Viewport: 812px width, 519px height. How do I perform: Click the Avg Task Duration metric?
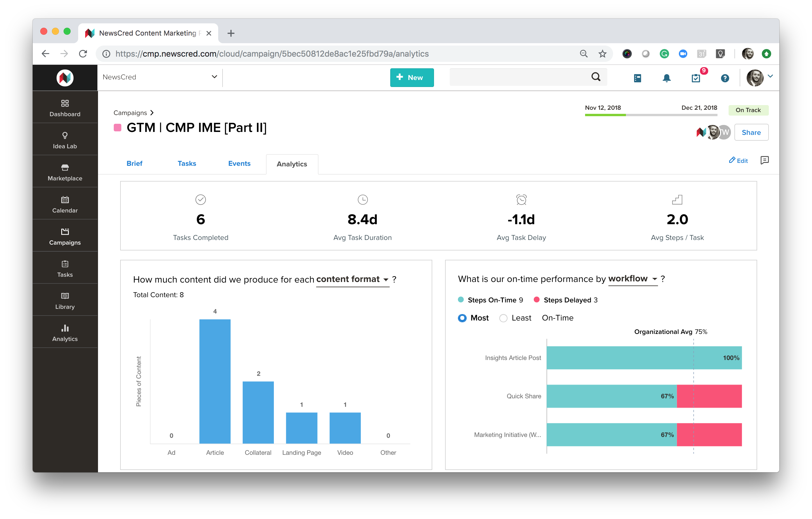pyautogui.click(x=363, y=218)
